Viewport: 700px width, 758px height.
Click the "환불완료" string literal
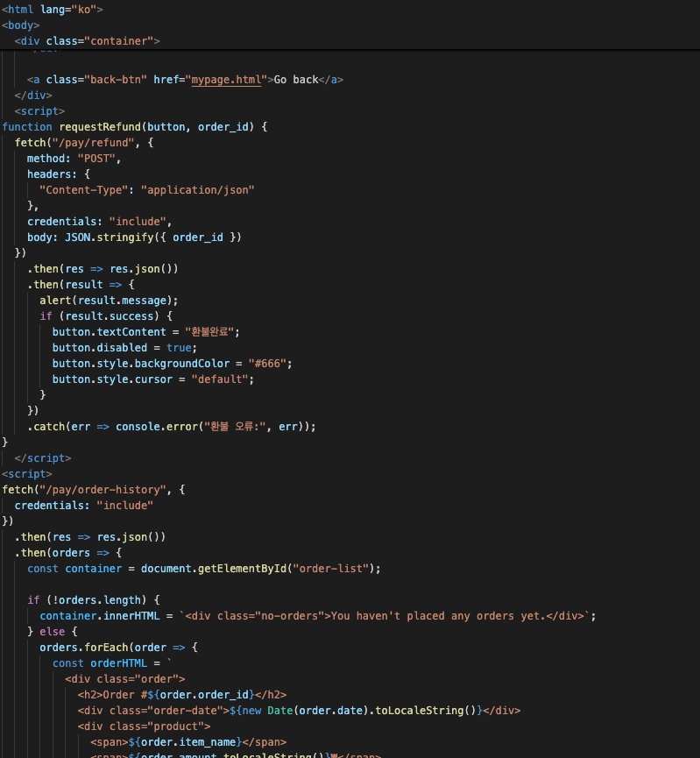[206, 332]
